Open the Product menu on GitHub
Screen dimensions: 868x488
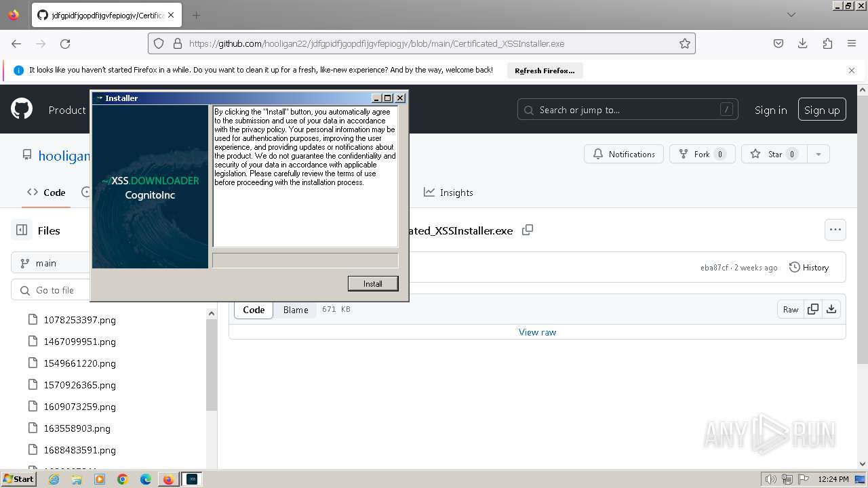click(67, 110)
